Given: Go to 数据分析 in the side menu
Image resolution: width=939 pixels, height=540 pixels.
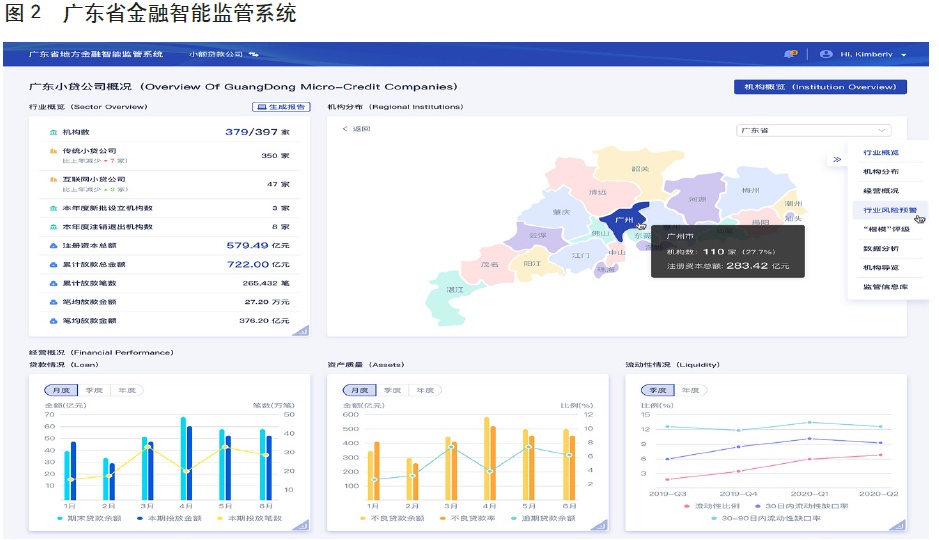Looking at the screenshot, I should point(881,248).
